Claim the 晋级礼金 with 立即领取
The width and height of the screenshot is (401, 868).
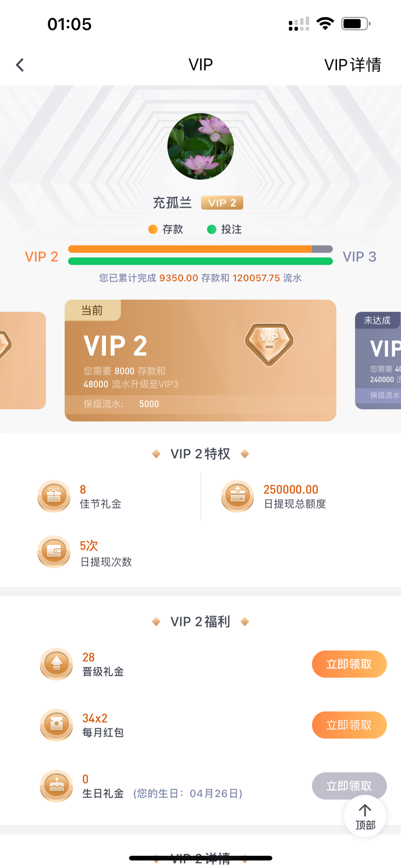pos(349,664)
